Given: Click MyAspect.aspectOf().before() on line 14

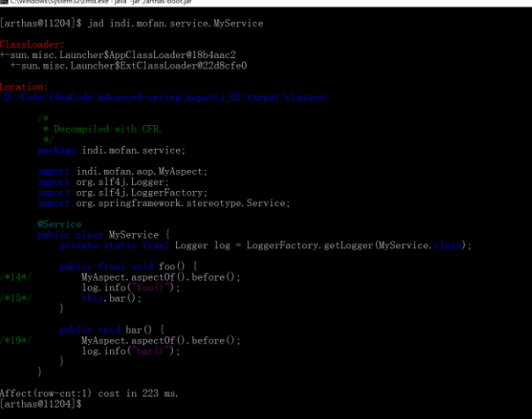Looking at the screenshot, I should [161, 277].
